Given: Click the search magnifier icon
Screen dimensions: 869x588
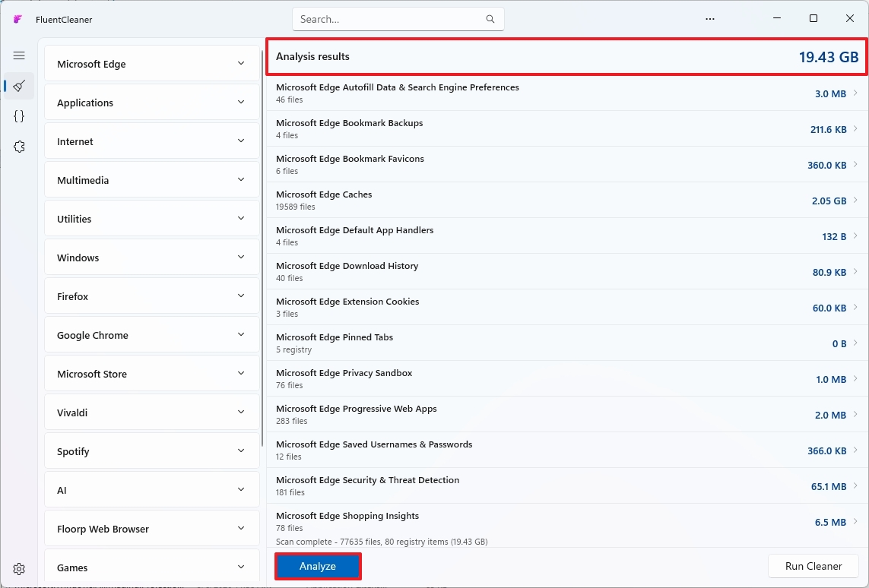Looking at the screenshot, I should (x=490, y=19).
